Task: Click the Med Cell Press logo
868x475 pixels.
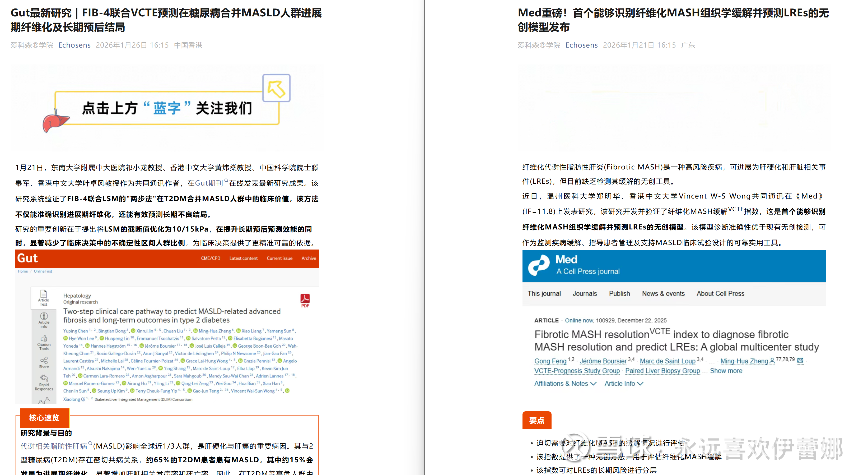Action: click(x=539, y=265)
